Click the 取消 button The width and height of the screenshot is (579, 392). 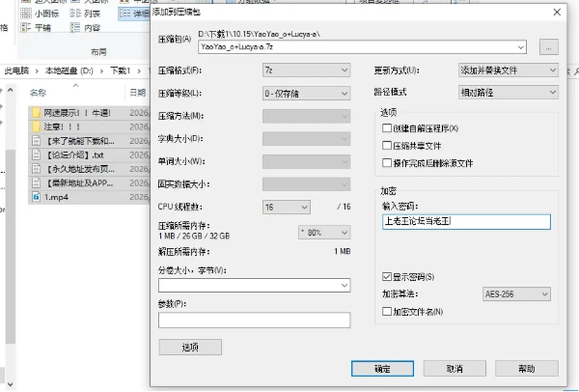click(x=454, y=368)
